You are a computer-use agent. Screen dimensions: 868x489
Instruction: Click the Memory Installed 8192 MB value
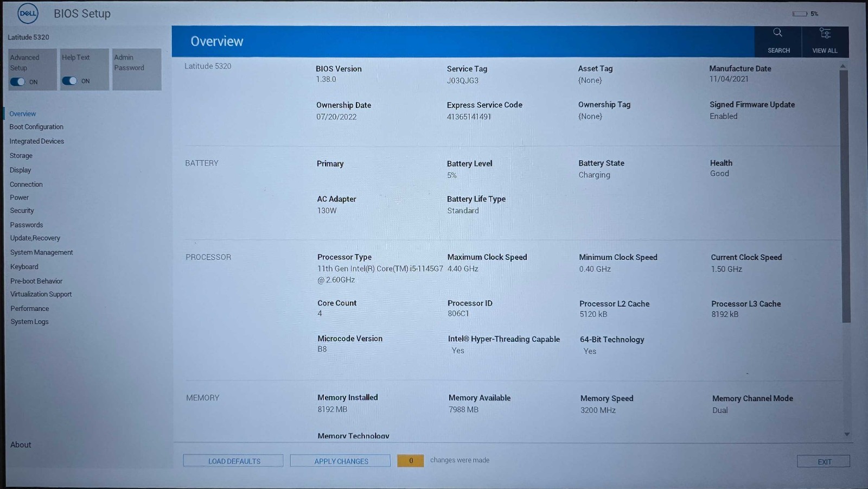(x=333, y=409)
